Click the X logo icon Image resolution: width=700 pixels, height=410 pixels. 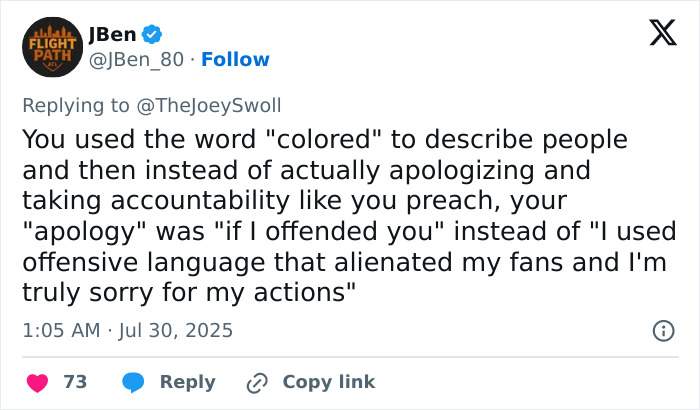coord(655,35)
